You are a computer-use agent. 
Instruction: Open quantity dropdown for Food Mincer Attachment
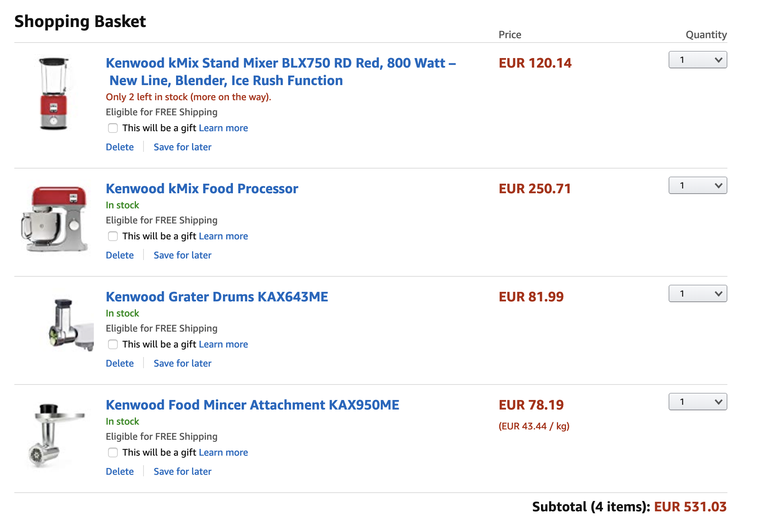point(698,402)
